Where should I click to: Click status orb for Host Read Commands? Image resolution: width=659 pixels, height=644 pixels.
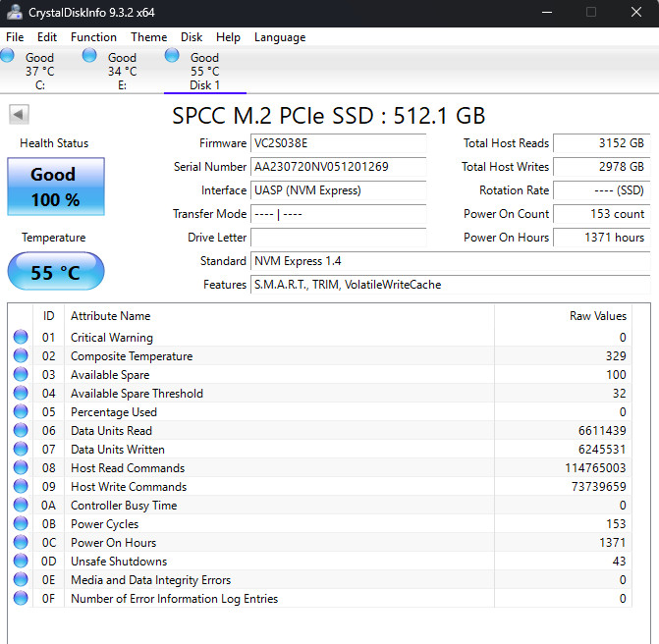click(21, 467)
